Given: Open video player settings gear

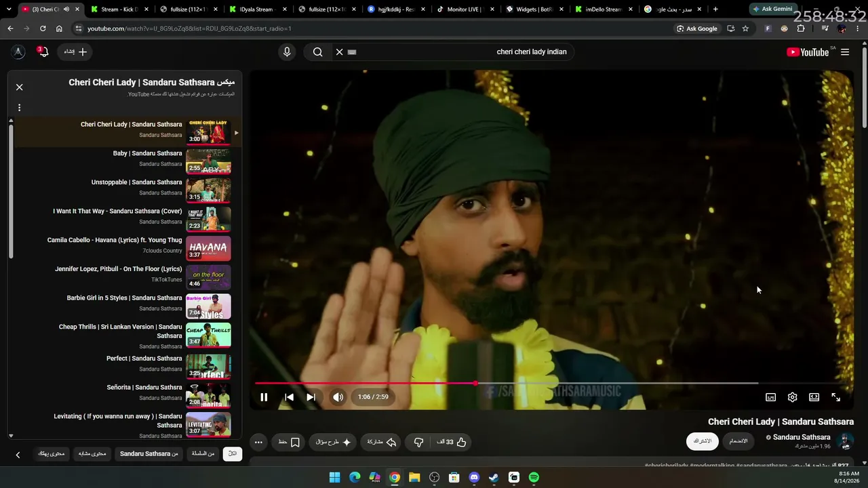Looking at the screenshot, I should [x=792, y=397].
